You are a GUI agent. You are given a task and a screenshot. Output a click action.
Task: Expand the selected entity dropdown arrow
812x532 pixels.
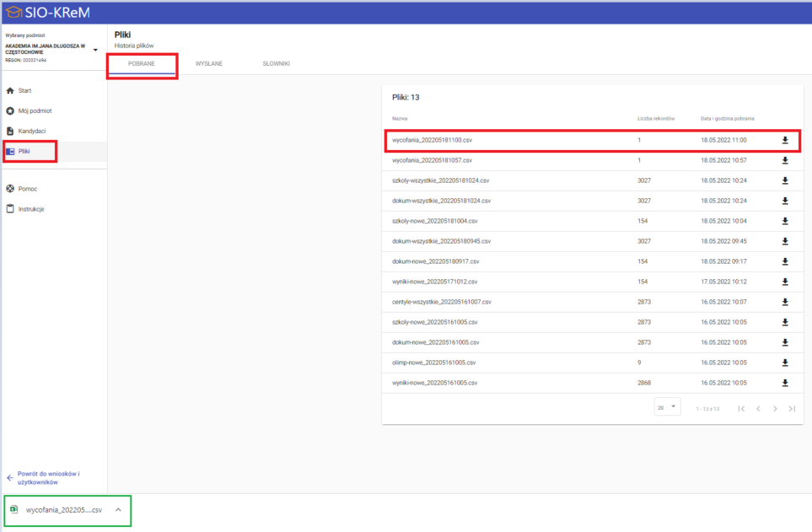94,50
